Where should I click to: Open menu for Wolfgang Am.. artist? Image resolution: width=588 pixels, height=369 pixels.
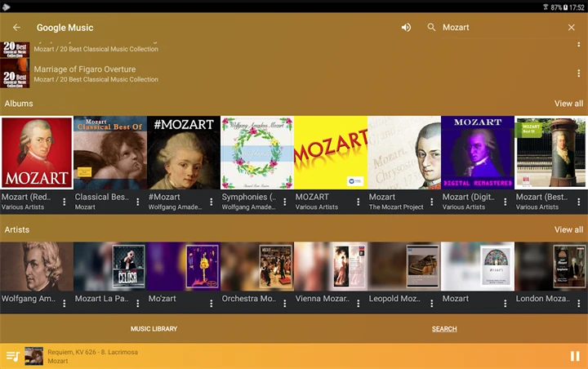[65, 304]
